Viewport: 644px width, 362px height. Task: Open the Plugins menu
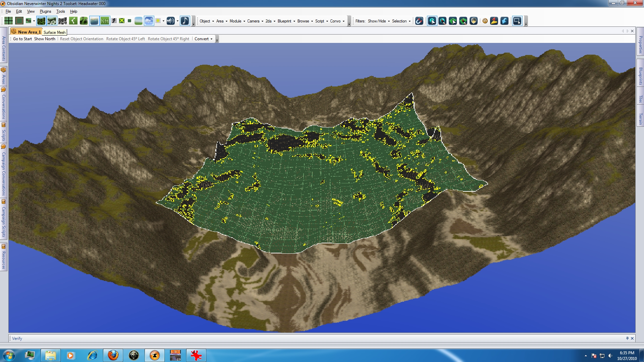[45, 11]
